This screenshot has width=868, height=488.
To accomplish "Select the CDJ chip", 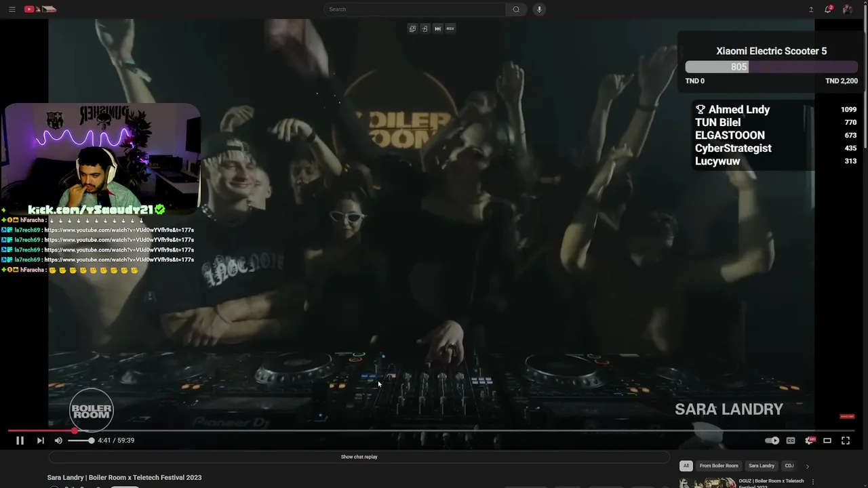I will (789, 466).
